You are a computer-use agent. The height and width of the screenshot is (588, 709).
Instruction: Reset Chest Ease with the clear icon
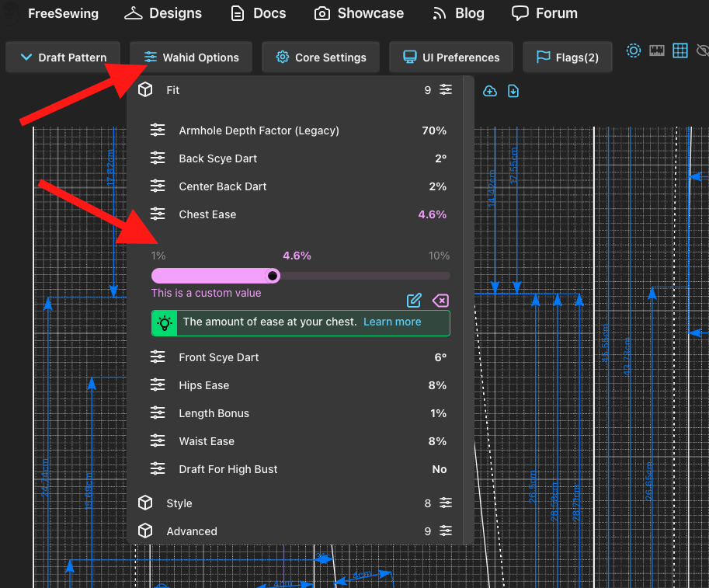coord(440,301)
